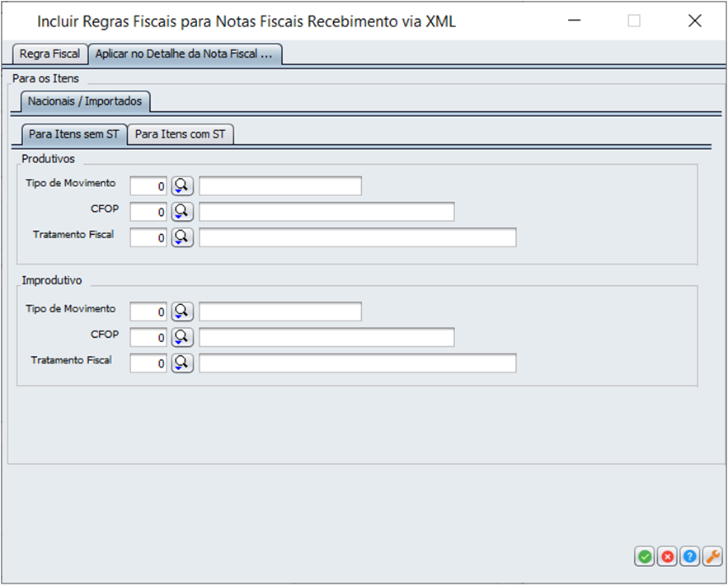
Task: Click the search icon for Improdutivo CFOP
Action: [182, 337]
